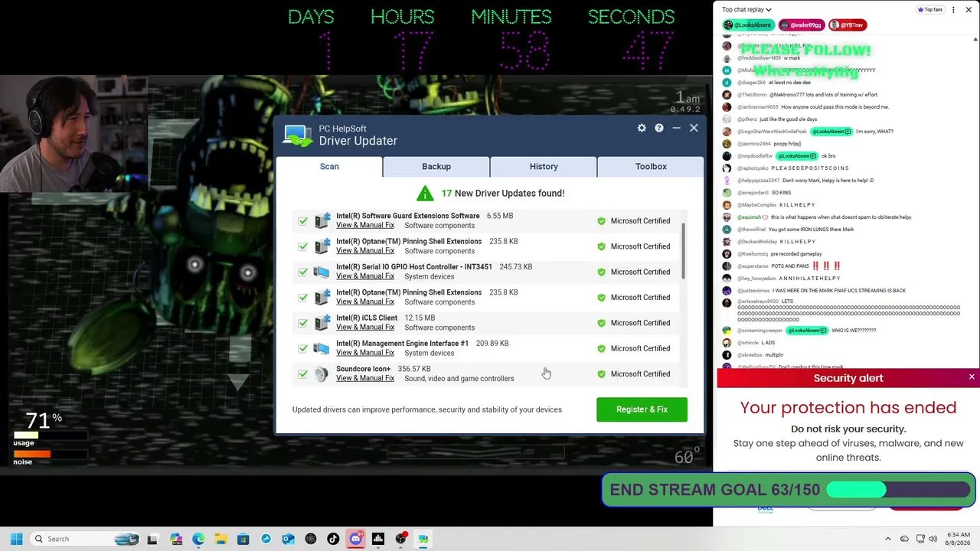Screen dimensions: 980x551
Task: Open Driver Updater settings gear
Action: 642,128
